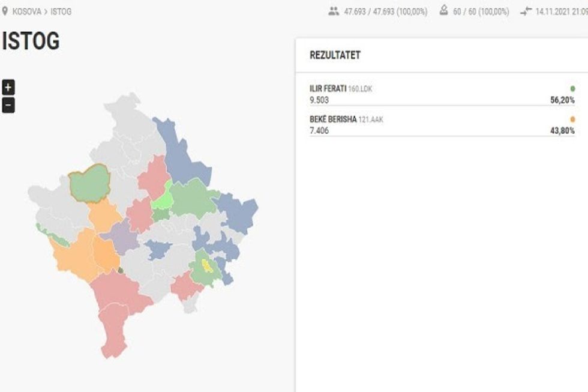Select ISTOG in the breadcrumb path
588x392 pixels.
coord(61,11)
